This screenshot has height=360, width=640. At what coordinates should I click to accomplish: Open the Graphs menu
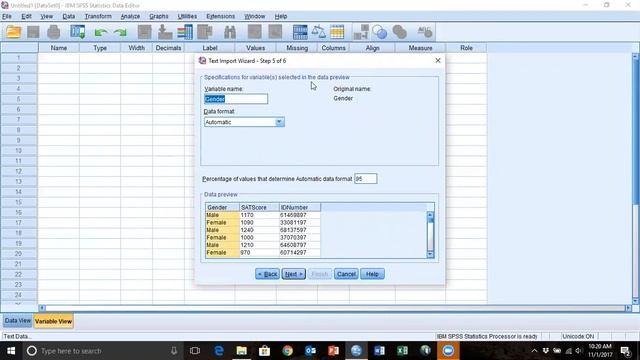159,16
